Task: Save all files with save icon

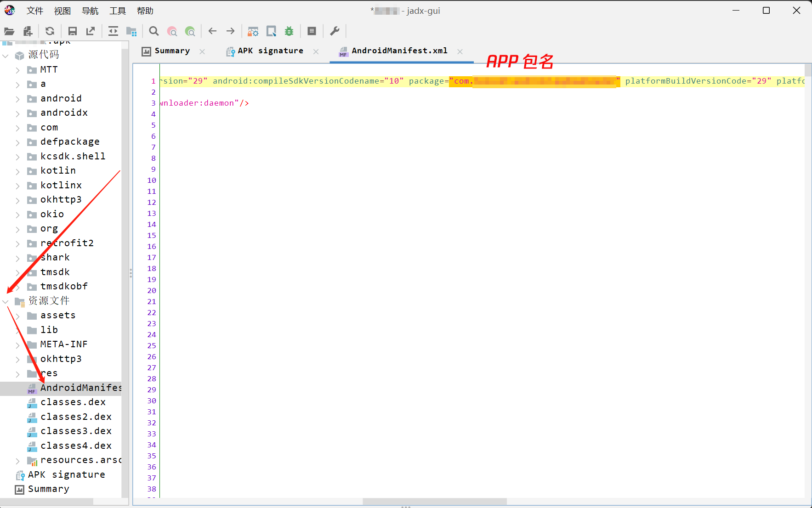Action: (72, 31)
